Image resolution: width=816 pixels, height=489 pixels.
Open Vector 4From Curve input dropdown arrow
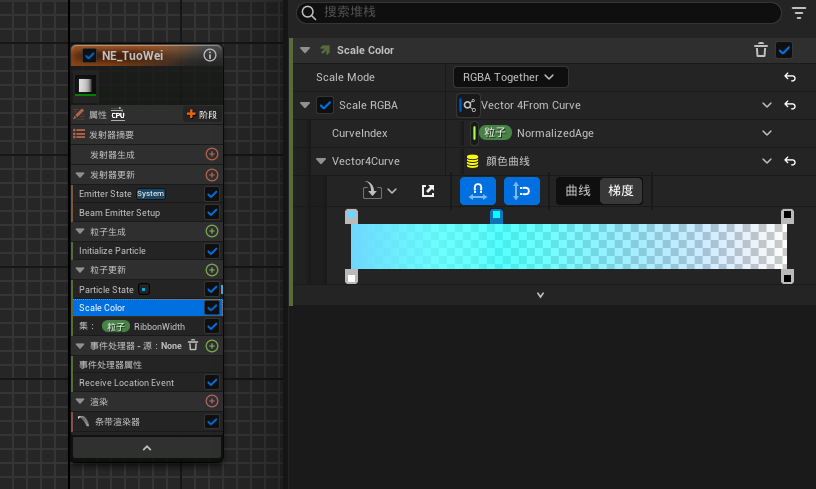[x=767, y=105]
